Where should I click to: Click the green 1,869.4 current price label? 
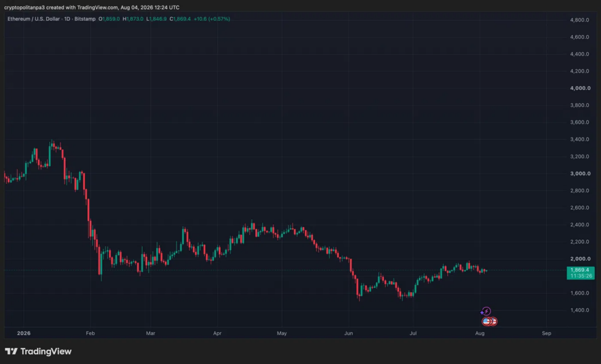[x=580, y=270]
